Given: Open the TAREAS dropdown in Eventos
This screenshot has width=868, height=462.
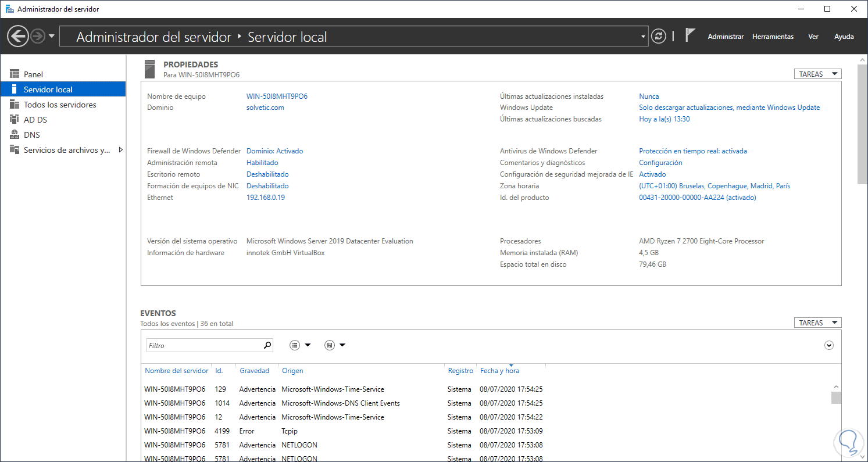Looking at the screenshot, I should click(817, 323).
